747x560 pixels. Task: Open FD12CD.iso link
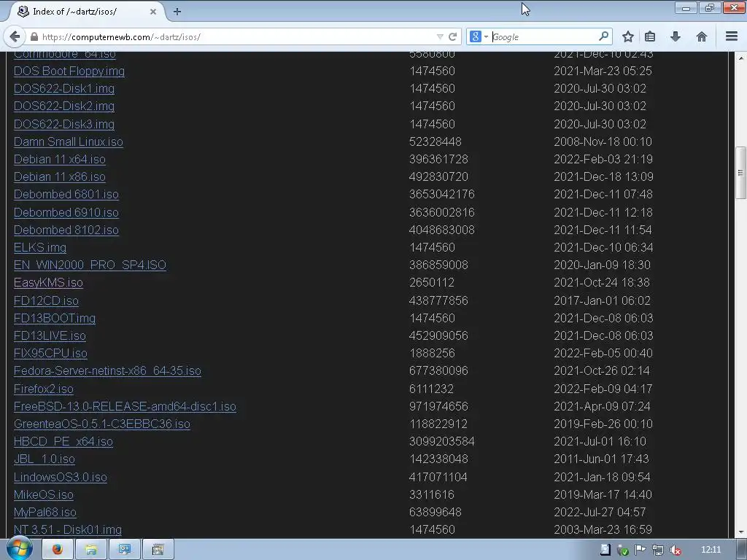(x=46, y=300)
